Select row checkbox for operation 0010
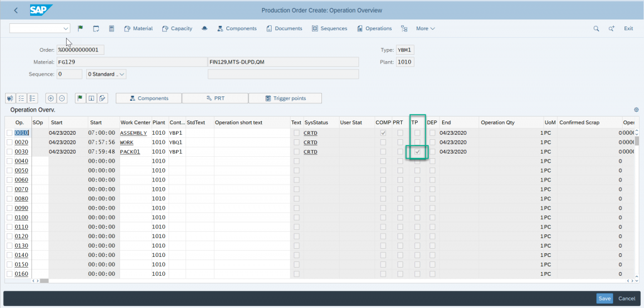644x308 pixels. coord(9,133)
